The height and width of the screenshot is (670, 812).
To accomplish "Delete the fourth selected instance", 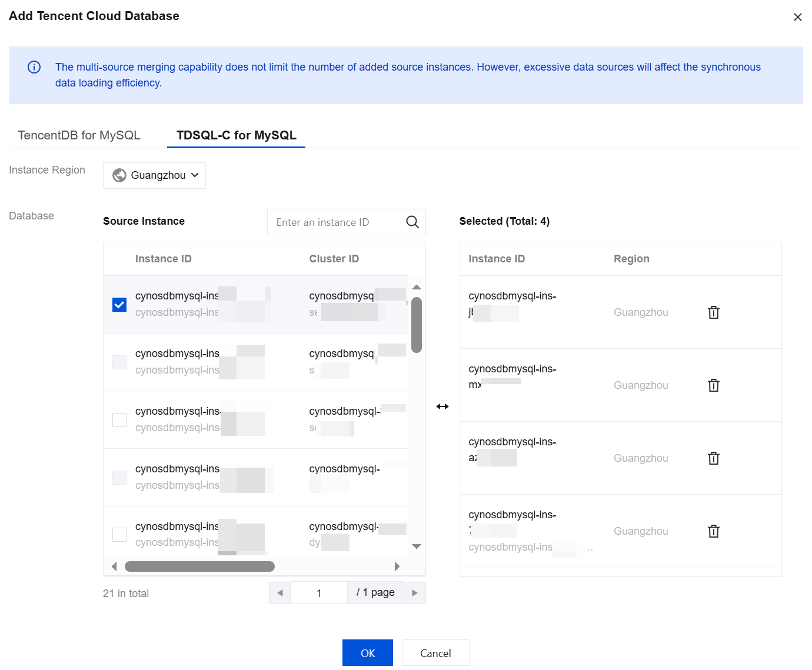I will 713,531.
